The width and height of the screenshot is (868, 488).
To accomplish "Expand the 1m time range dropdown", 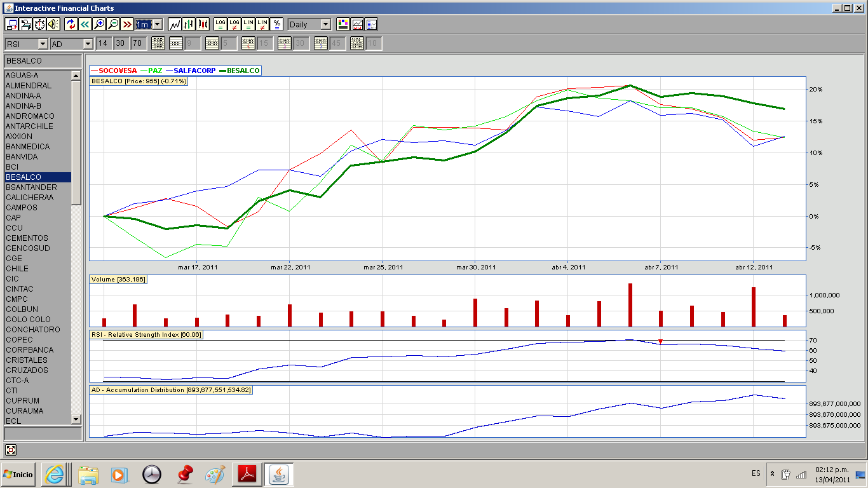I will (x=157, y=24).
